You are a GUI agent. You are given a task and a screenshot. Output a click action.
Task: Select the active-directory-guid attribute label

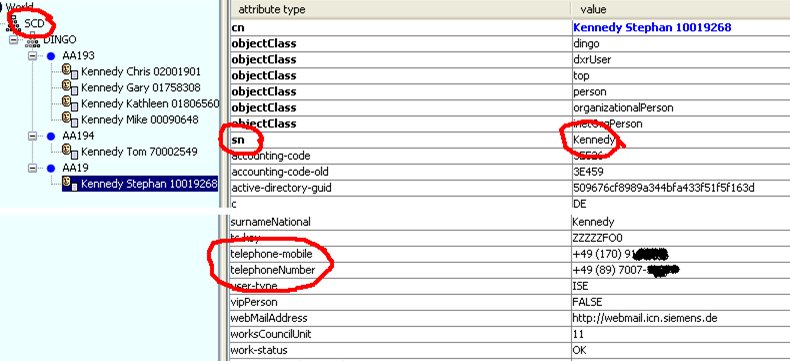[282, 188]
